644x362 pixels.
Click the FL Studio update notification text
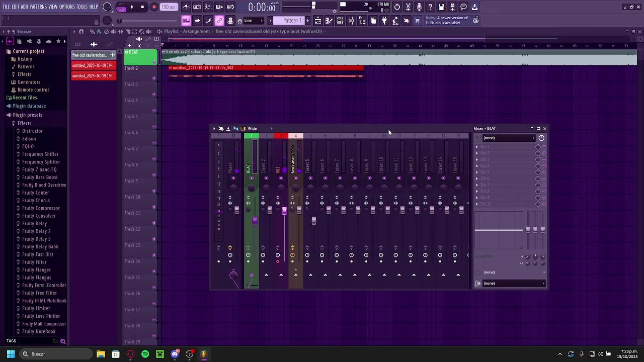tap(447, 20)
